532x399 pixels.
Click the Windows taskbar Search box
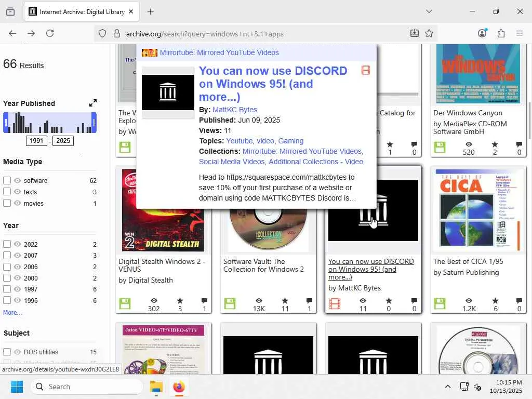(87, 387)
